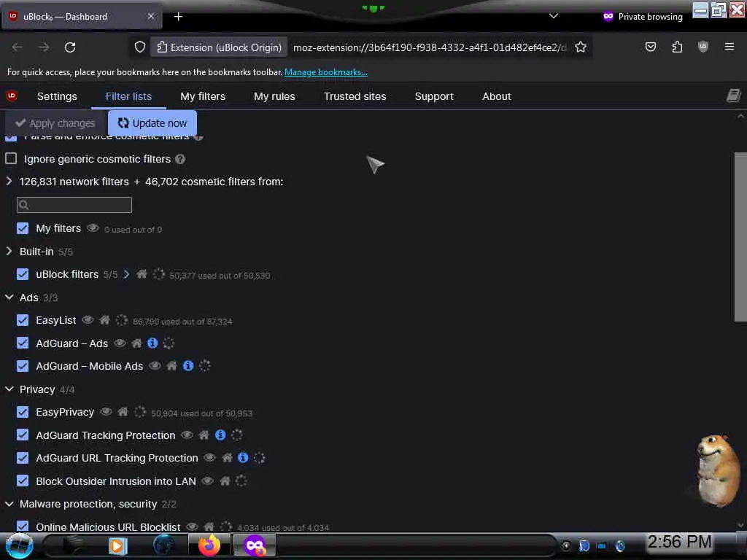
Task: Open a new browser tab
Action: pyautogui.click(x=178, y=17)
